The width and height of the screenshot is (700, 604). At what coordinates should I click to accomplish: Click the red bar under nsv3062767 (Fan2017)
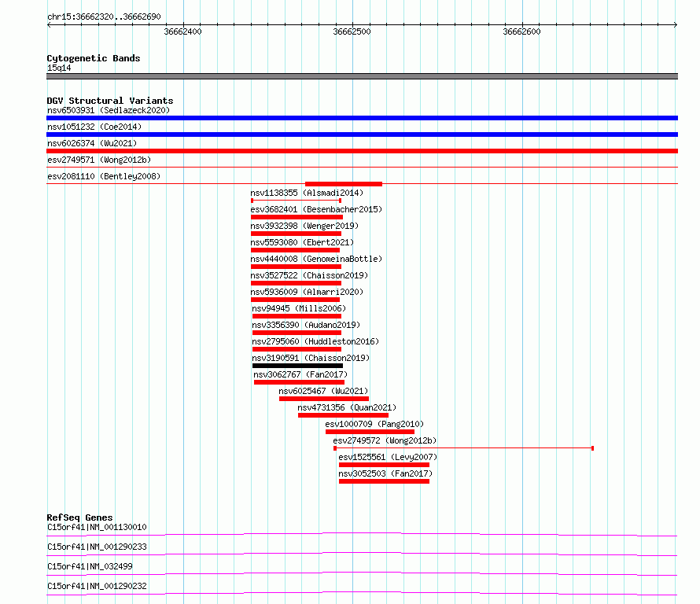299,382
